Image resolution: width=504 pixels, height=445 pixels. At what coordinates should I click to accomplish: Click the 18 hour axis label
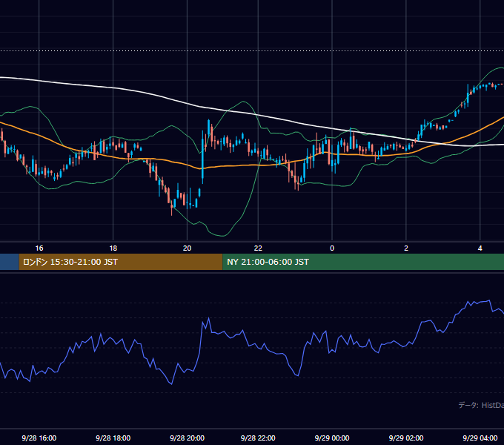pyautogui.click(x=113, y=248)
